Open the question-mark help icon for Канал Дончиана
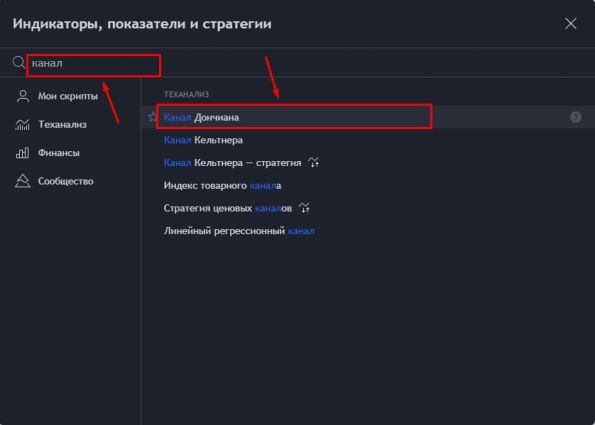The width and height of the screenshot is (595, 425). pos(575,117)
